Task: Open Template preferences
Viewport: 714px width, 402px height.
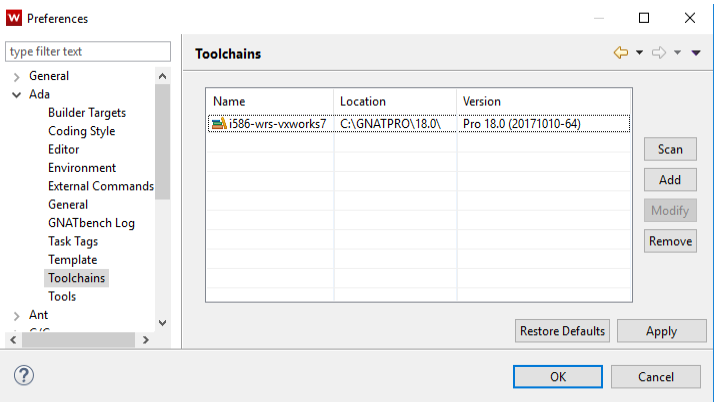Action: [x=72, y=260]
